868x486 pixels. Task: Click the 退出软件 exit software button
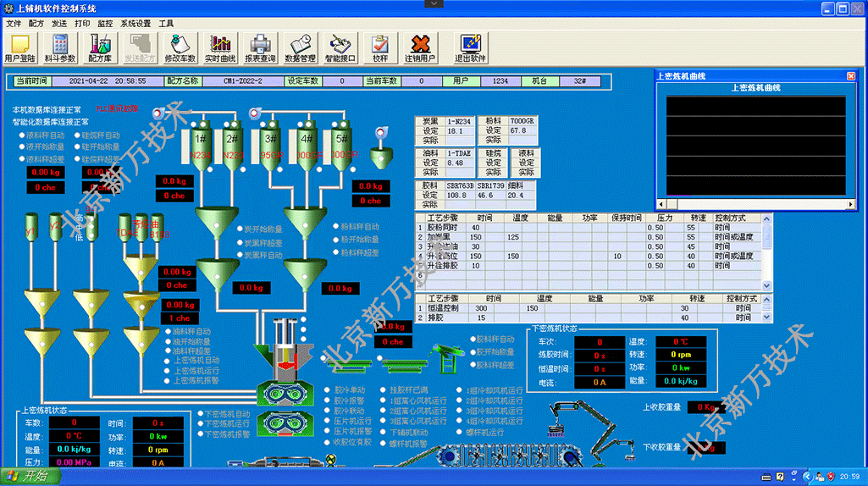tap(470, 48)
